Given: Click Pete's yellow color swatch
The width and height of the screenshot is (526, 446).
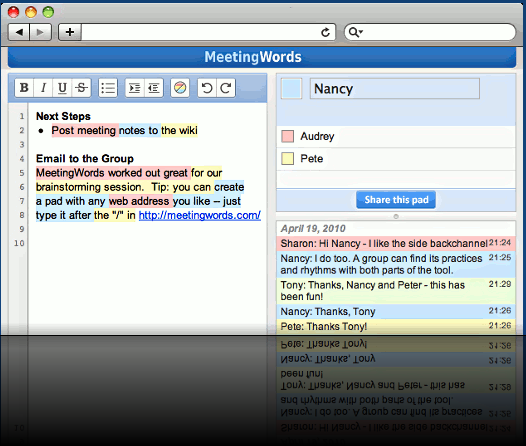Looking at the screenshot, I should pyautogui.click(x=287, y=158).
